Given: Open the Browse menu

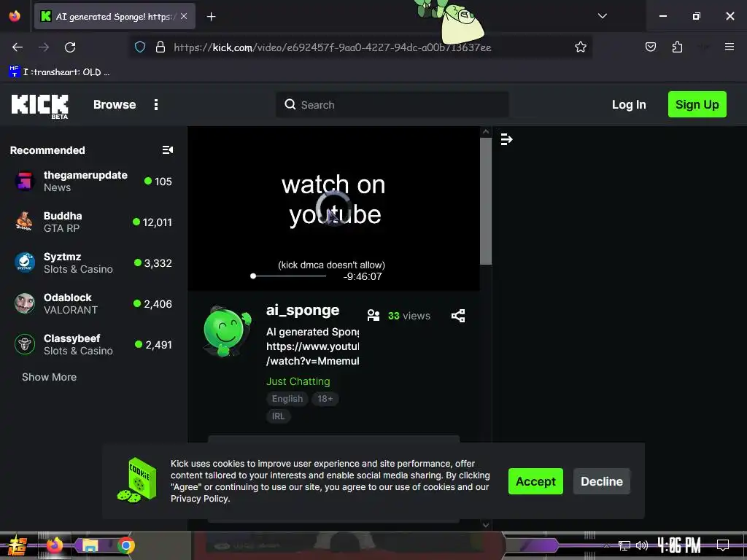Looking at the screenshot, I should click(115, 105).
